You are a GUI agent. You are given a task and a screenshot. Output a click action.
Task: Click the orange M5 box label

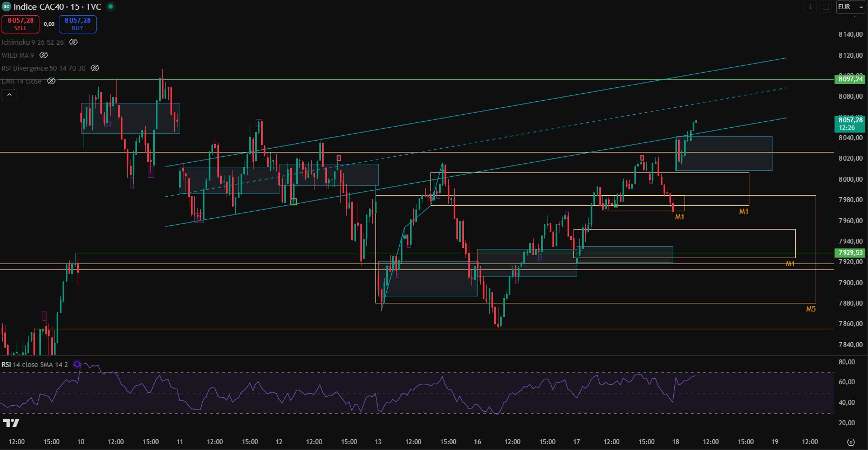pos(811,309)
